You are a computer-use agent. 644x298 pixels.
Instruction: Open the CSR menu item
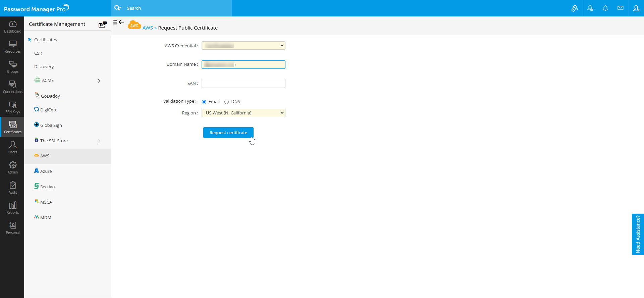pos(38,53)
